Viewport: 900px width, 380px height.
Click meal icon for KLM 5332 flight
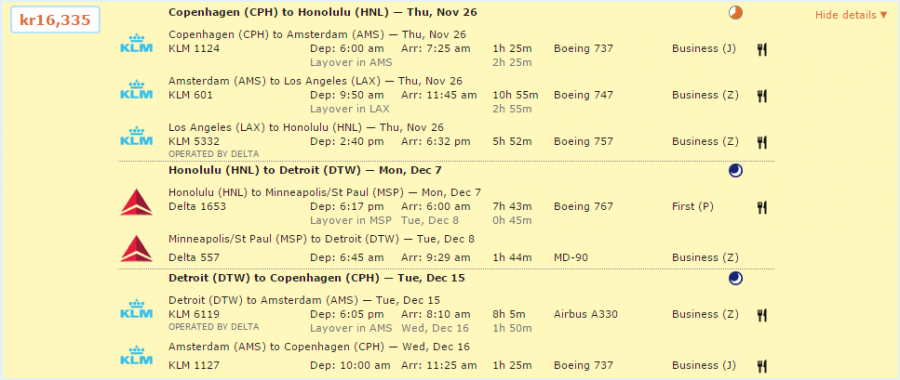point(762,142)
